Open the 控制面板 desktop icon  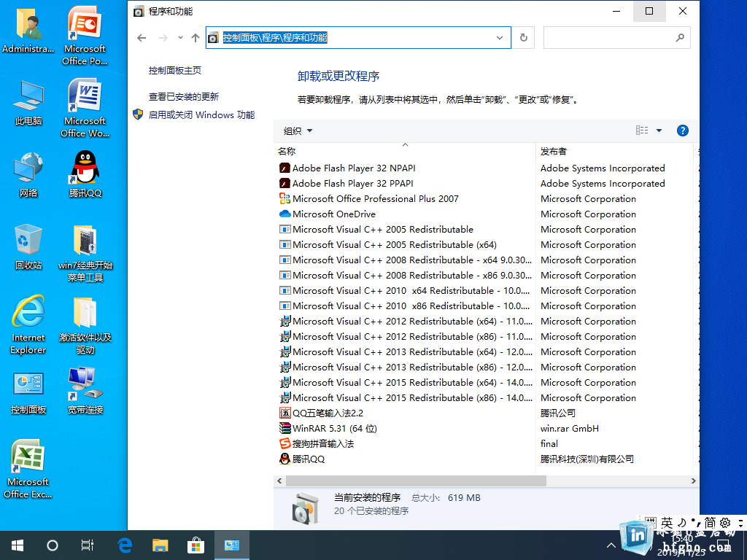pos(28,393)
